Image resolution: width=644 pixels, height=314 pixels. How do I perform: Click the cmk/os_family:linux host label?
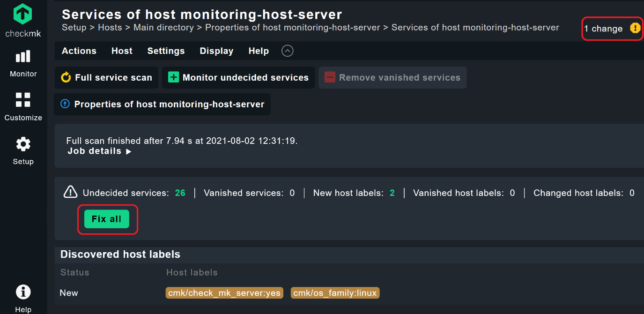click(x=335, y=292)
